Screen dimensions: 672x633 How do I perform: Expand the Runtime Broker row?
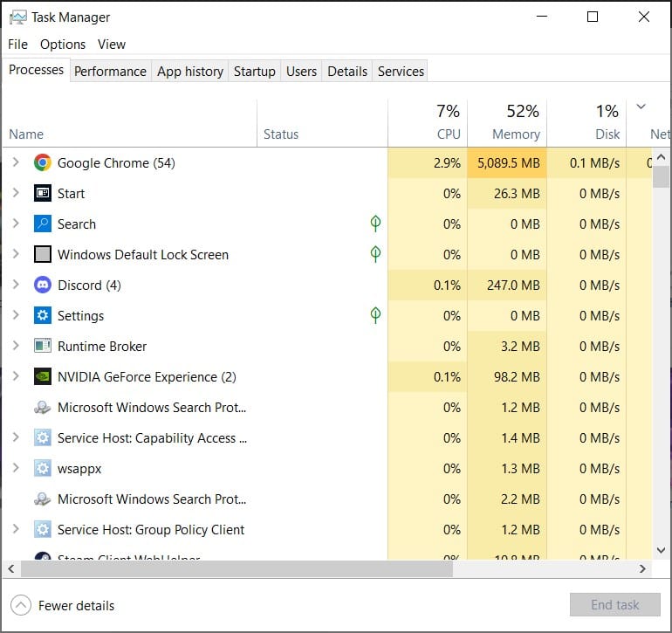[16, 346]
